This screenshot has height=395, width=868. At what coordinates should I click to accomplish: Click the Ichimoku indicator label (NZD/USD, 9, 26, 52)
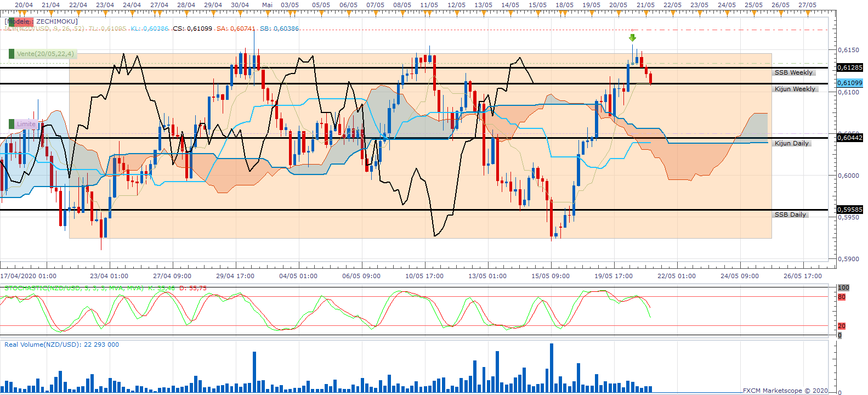pos(44,29)
